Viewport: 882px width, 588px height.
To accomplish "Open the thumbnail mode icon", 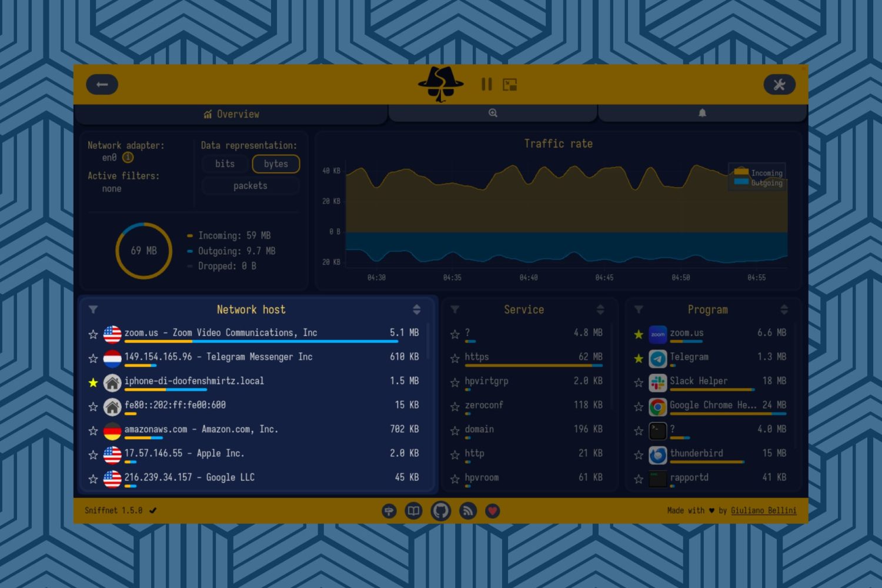I will [510, 85].
